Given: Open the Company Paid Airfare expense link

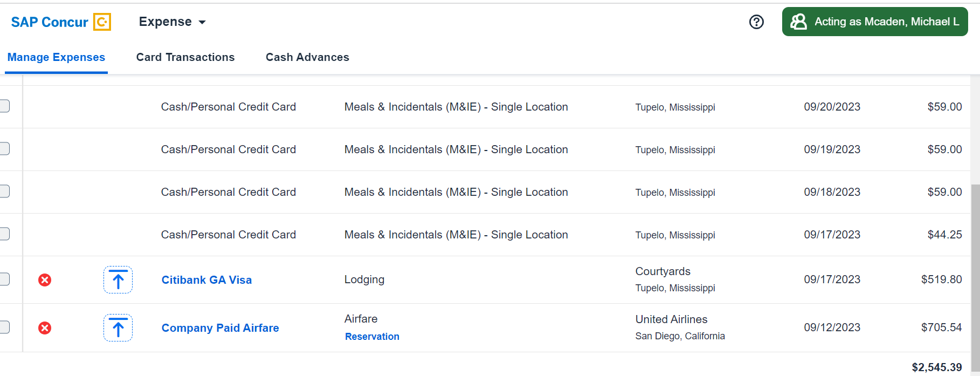Looking at the screenshot, I should (x=220, y=328).
